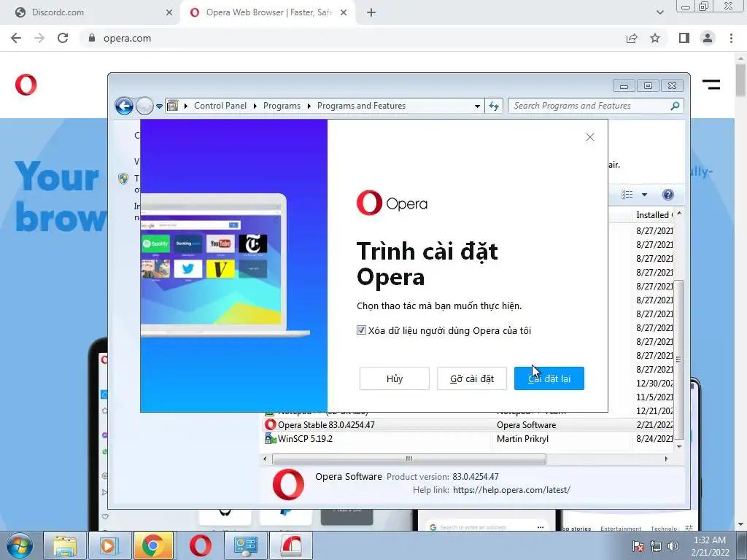Click the forward arrow in Control Panel window
747x560 pixels.
pos(144,106)
